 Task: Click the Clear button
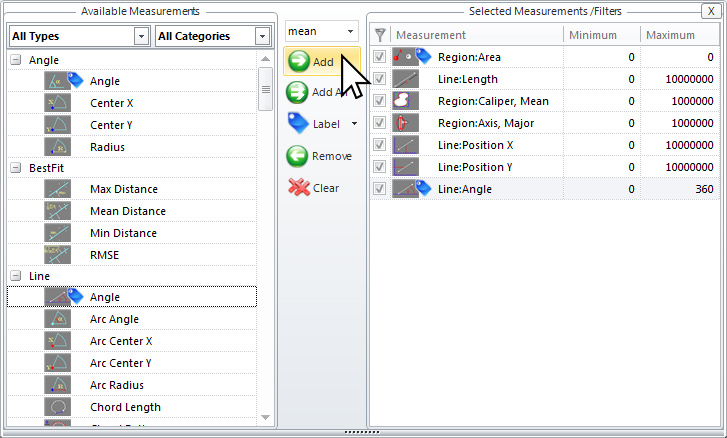pos(314,188)
